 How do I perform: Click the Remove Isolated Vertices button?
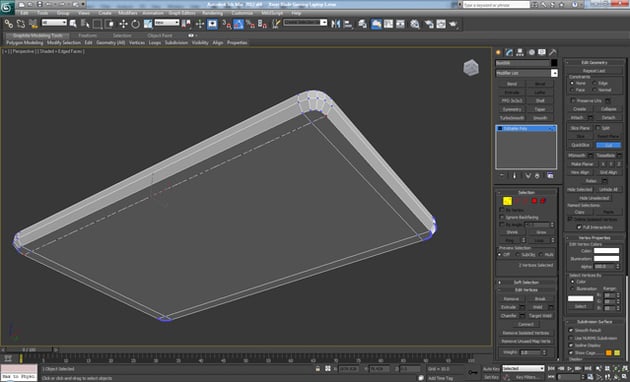526,333
